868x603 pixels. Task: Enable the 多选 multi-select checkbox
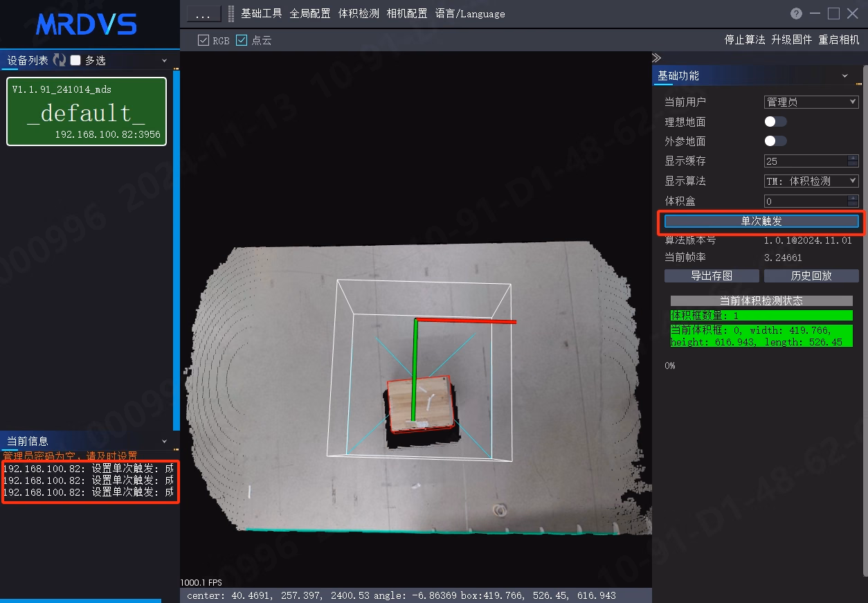point(76,60)
